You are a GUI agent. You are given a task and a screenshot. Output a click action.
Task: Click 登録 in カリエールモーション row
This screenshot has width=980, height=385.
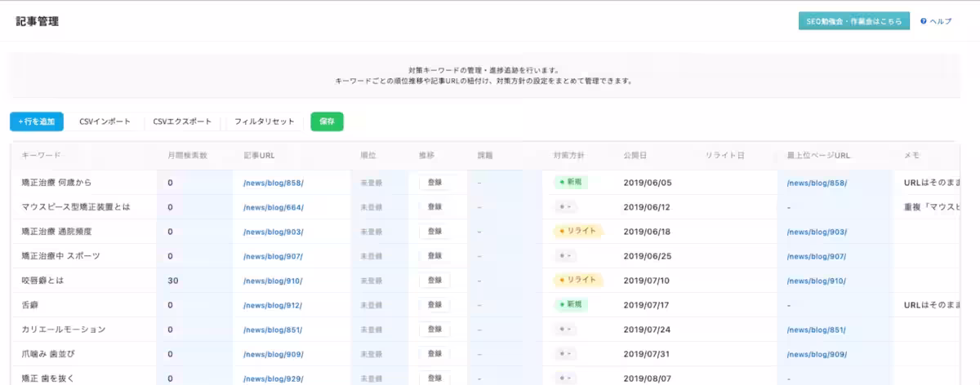click(x=434, y=330)
